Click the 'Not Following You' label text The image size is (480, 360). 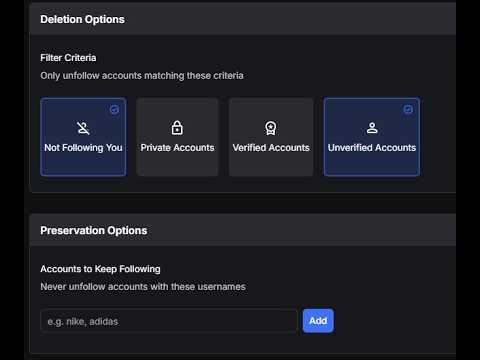pos(83,148)
